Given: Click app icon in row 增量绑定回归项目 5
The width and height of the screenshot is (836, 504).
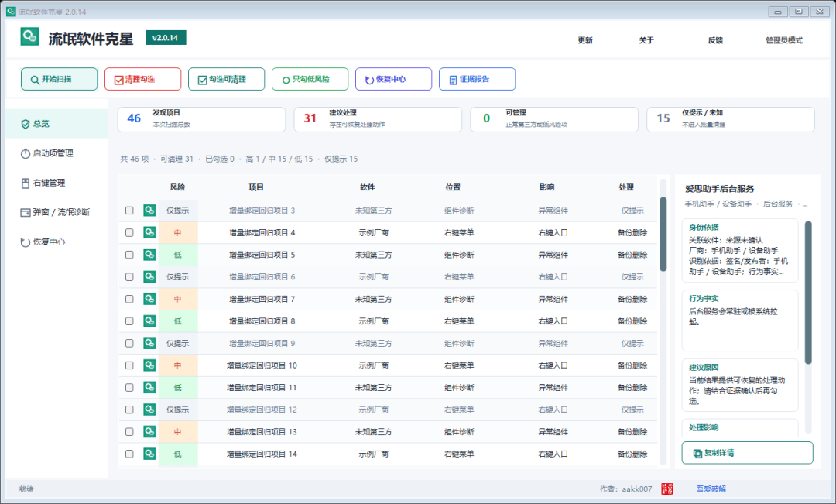Looking at the screenshot, I should (149, 255).
